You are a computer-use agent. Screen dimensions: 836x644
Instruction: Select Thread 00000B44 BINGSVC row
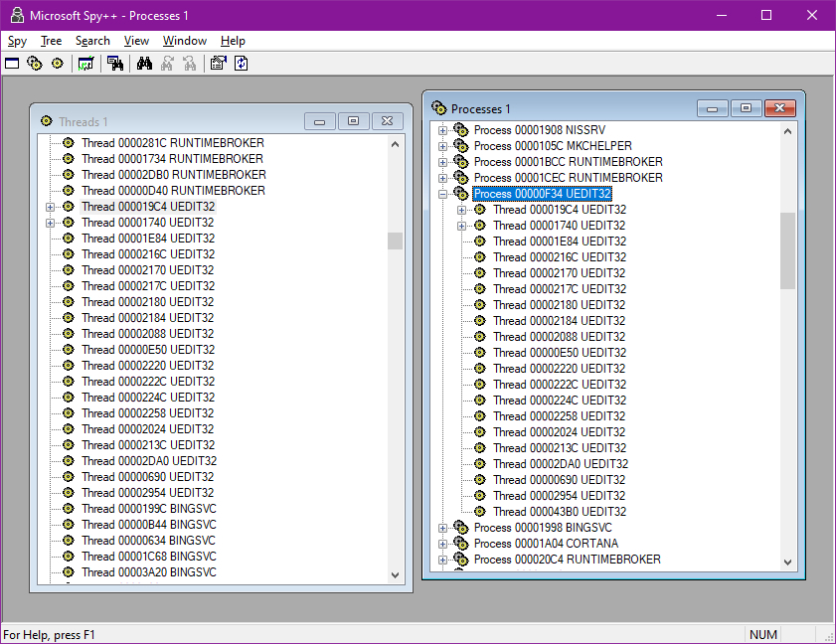[x=149, y=525]
